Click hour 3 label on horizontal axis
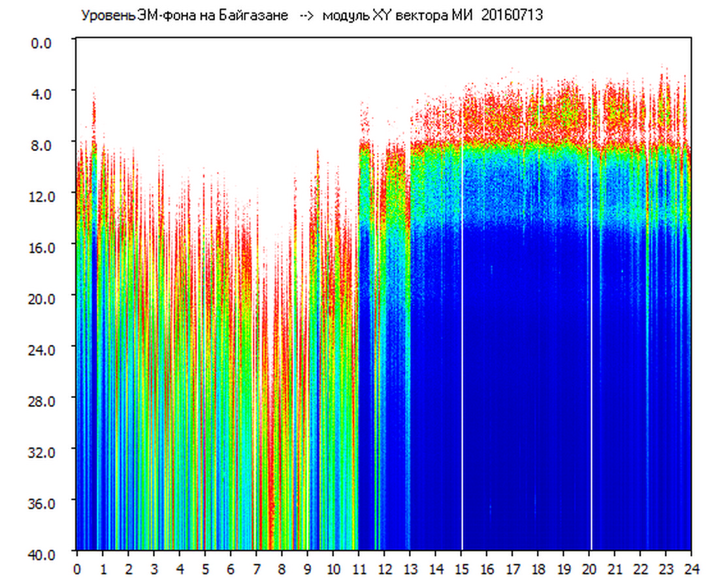Screen dimensions: 716x588 pyautogui.click(x=154, y=569)
